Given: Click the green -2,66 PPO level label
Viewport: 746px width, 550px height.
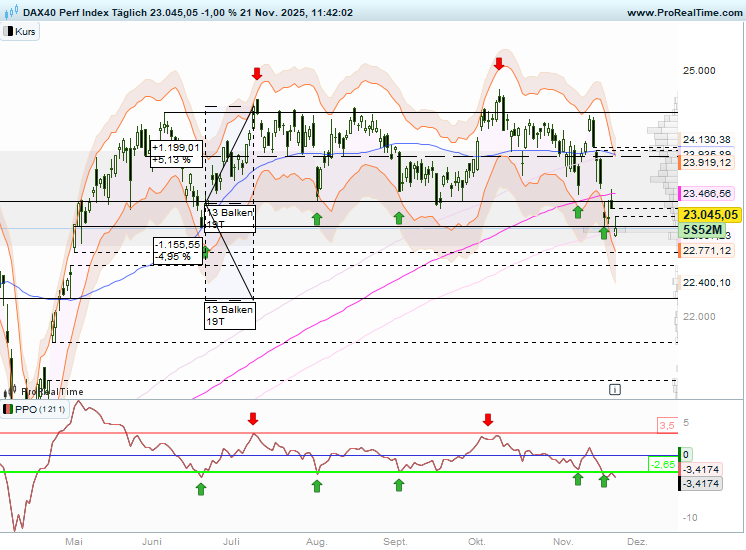Looking at the screenshot, I should coord(662,464).
